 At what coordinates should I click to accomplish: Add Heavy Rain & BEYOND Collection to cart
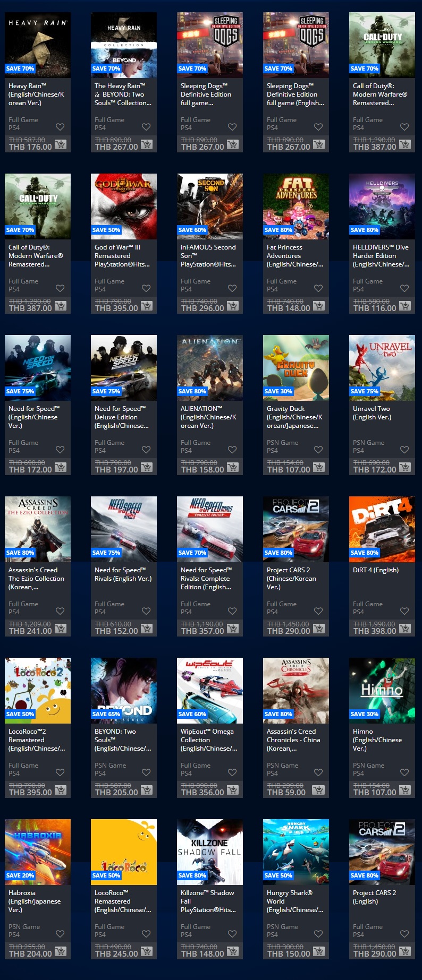pyautogui.click(x=147, y=144)
